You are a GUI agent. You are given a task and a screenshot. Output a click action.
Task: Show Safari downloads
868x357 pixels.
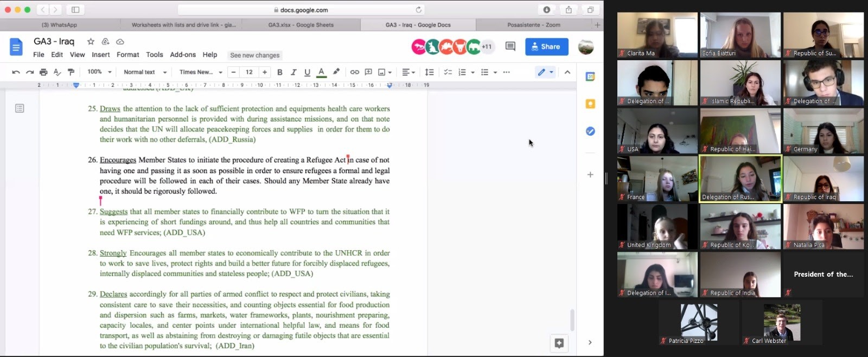coord(547,10)
